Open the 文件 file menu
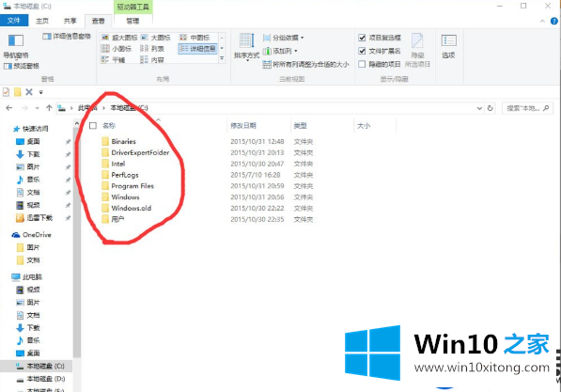561x392 pixels. click(x=13, y=21)
